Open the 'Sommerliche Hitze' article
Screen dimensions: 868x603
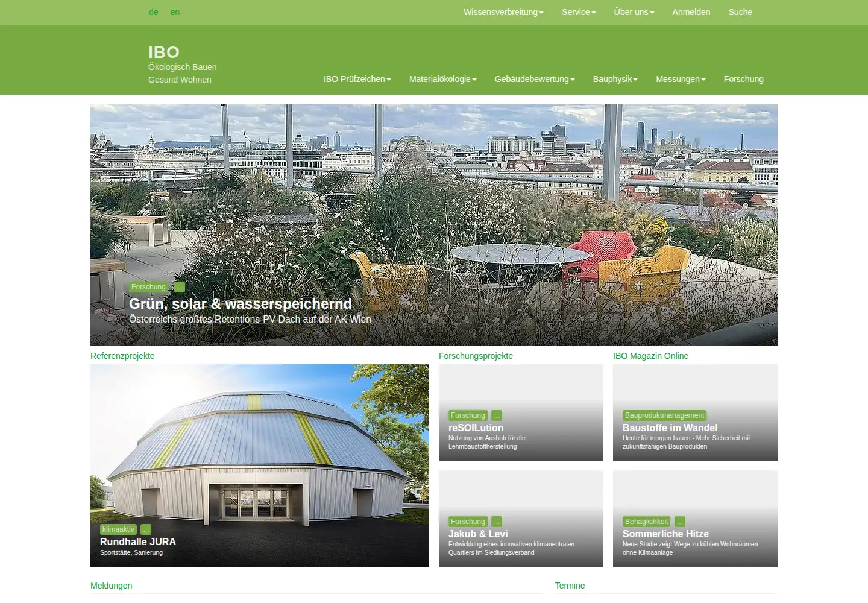pos(665,534)
